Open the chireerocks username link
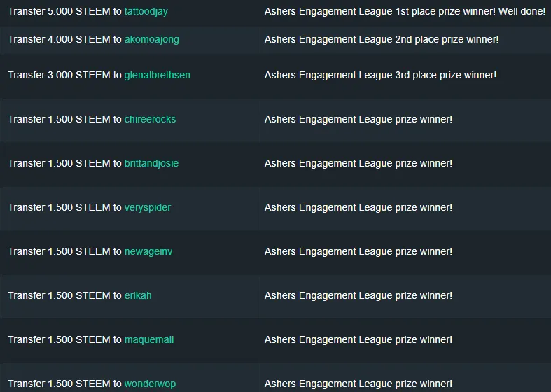Screen dimensions: 551x392 (x=150, y=120)
